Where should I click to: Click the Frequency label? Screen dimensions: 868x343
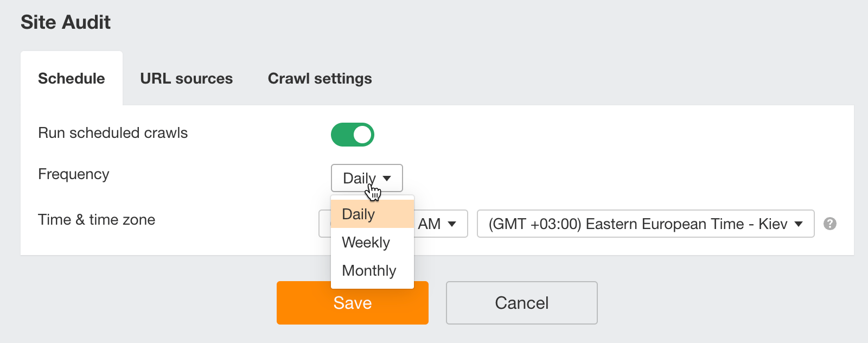[x=73, y=174]
